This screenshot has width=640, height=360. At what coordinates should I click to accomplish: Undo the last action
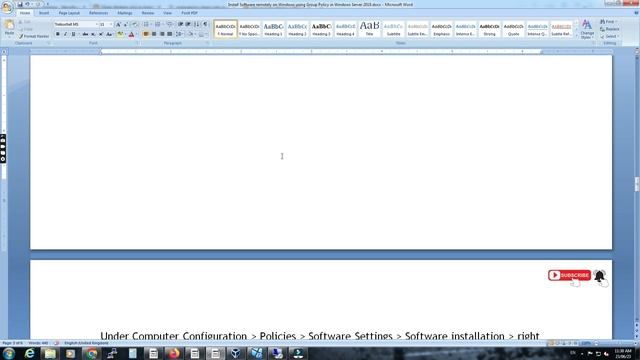click(27, 4)
